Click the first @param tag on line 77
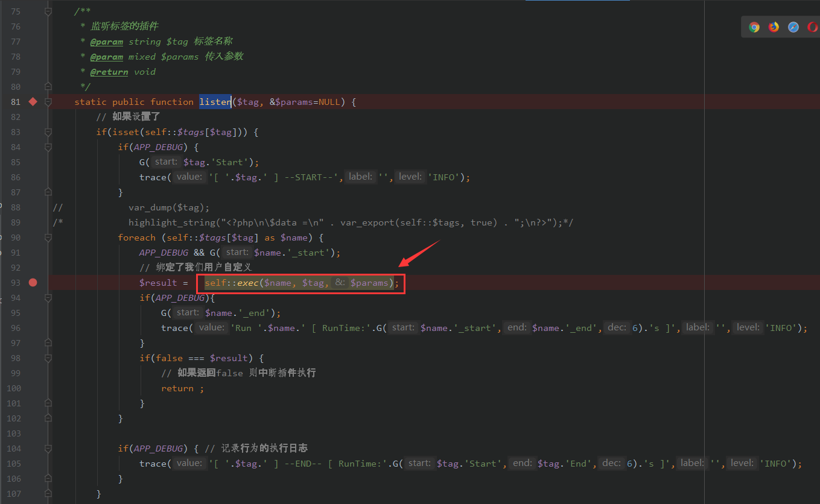Viewport: 820px width, 504px height. coord(106,42)
